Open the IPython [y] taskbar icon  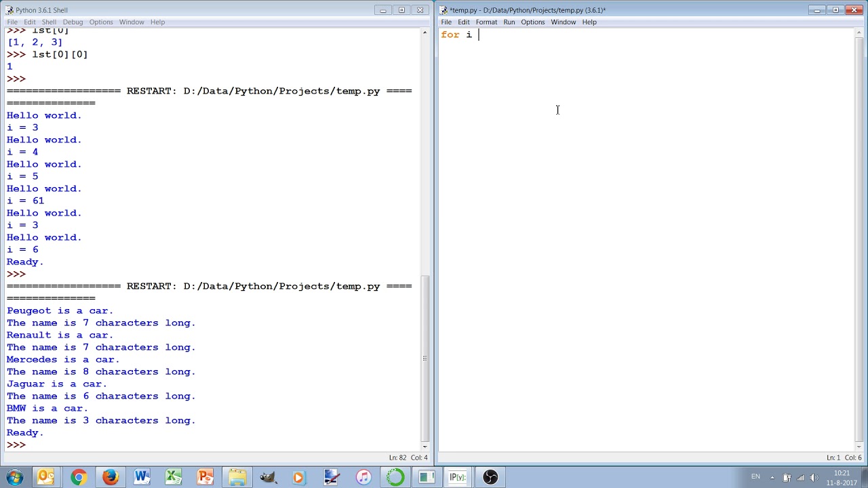[x=458, y=477]
